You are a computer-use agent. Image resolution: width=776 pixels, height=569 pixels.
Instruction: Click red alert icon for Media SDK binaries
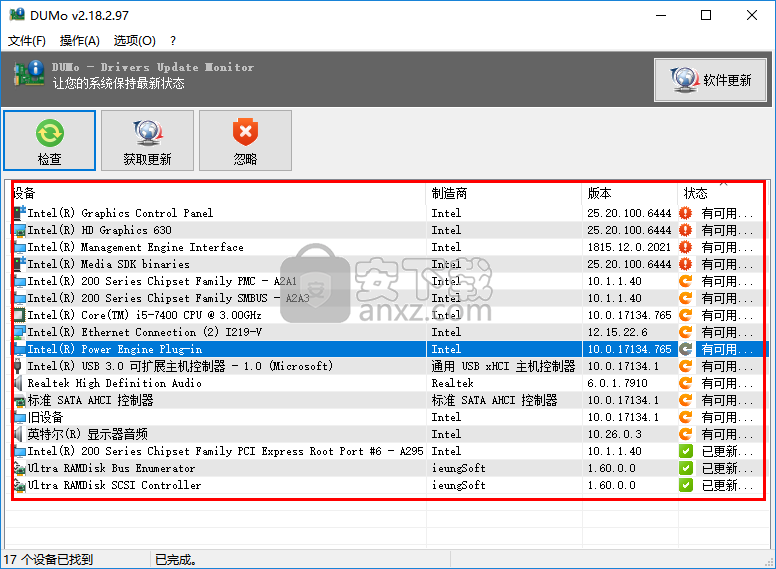pyautogui.click(x=685, y=264)
